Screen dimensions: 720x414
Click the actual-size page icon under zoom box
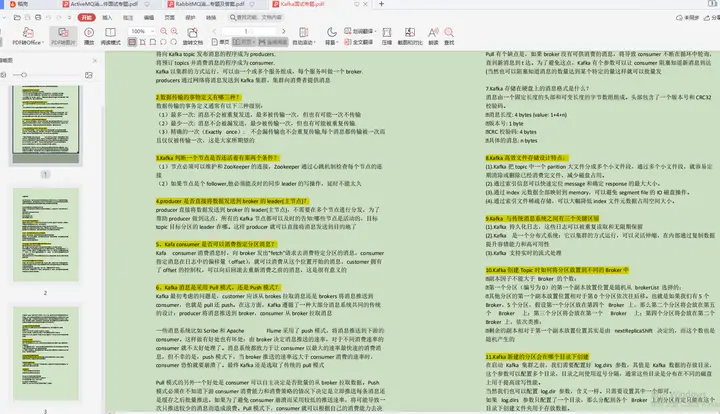pos(143,42)
